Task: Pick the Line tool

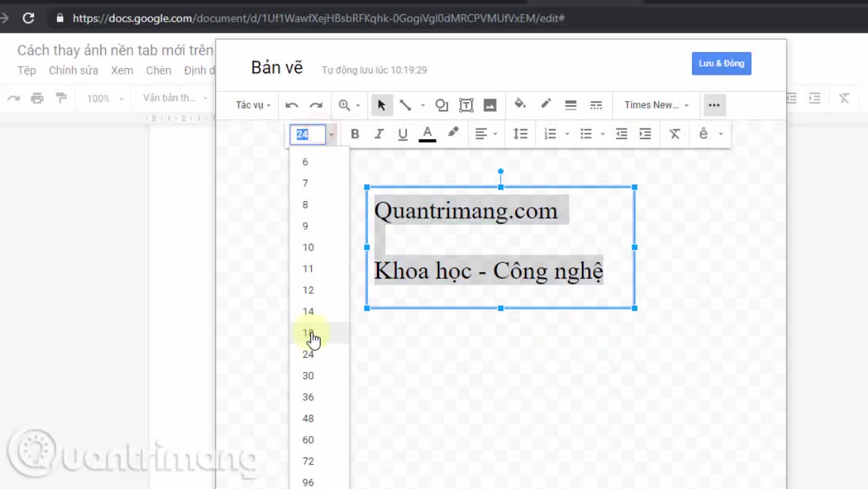Action: tap(405, 105)
